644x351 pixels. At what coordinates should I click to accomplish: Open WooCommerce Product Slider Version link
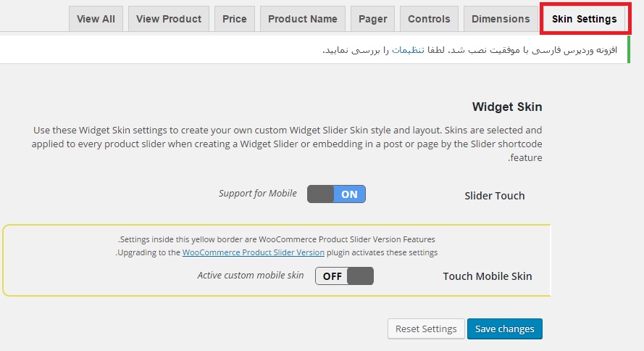(254, 252)
